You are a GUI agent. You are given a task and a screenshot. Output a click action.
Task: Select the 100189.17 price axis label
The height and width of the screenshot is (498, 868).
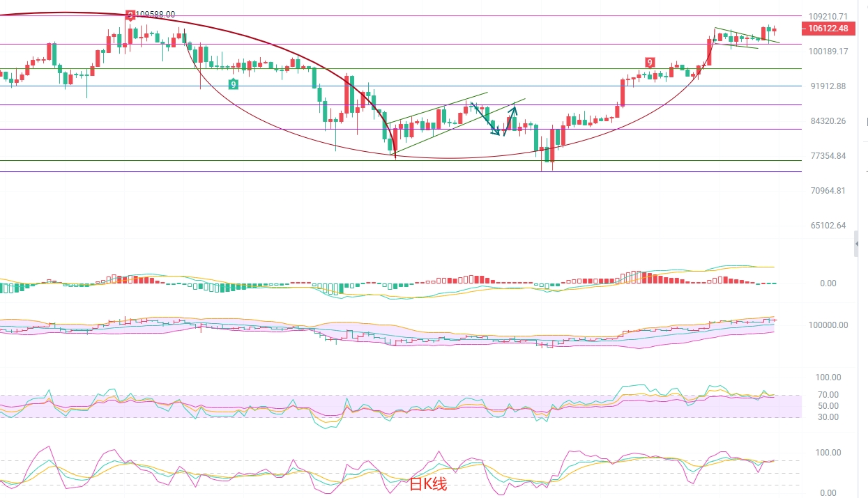tap(828, 52)
